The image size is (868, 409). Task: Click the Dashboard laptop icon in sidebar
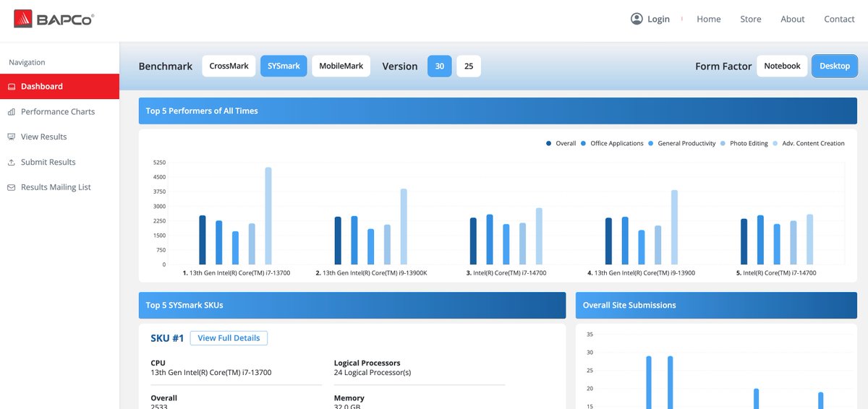pyautogui.click(x=12, y=87)
